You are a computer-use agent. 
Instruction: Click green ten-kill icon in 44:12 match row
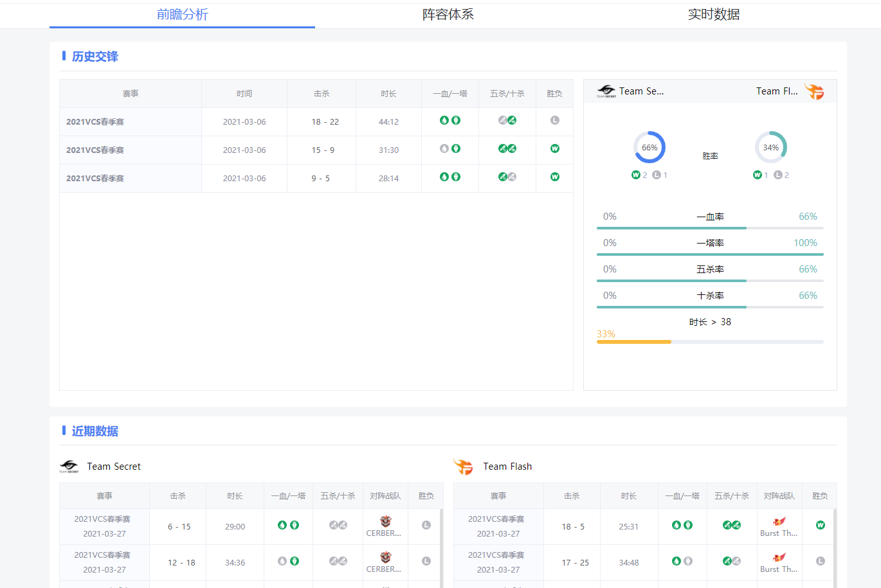tap(512, 120)
